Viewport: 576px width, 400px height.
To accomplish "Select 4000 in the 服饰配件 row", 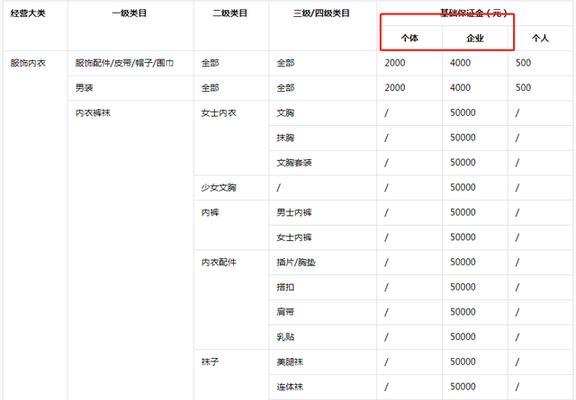I will click(x=460, y=63).
